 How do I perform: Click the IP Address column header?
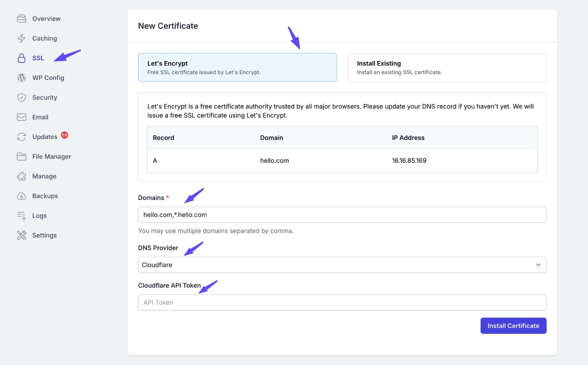[408, 138]
